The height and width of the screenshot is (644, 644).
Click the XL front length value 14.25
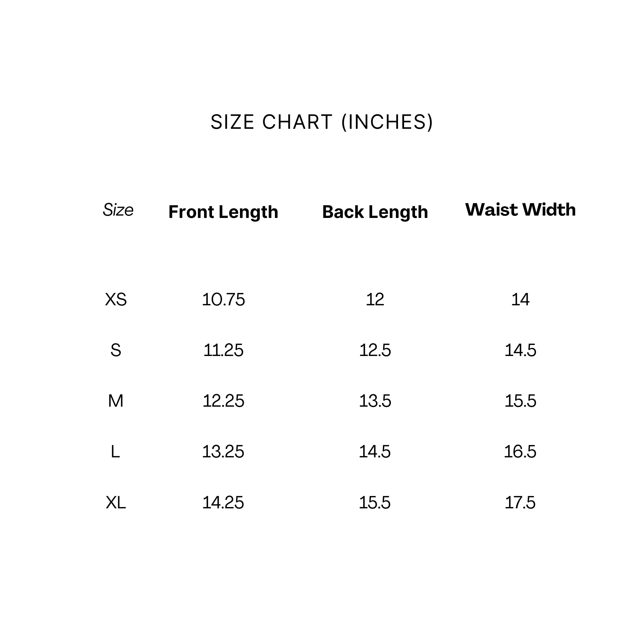223,503
